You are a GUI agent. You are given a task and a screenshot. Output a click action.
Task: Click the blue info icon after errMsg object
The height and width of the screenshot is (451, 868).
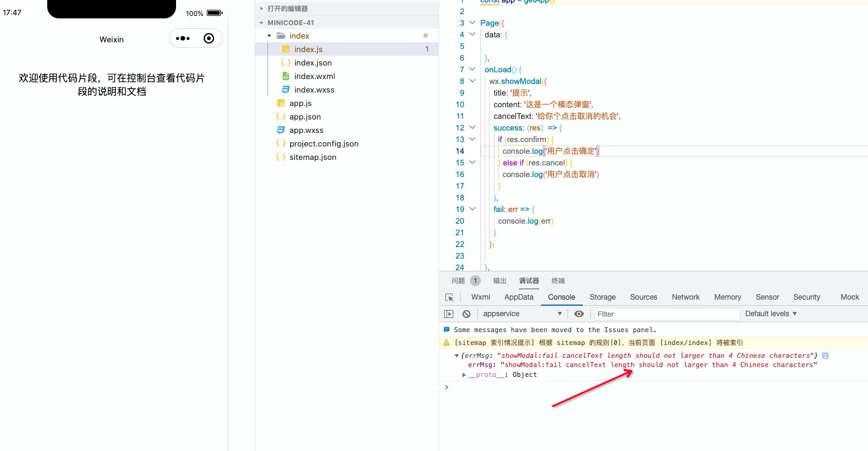[826, 355]
